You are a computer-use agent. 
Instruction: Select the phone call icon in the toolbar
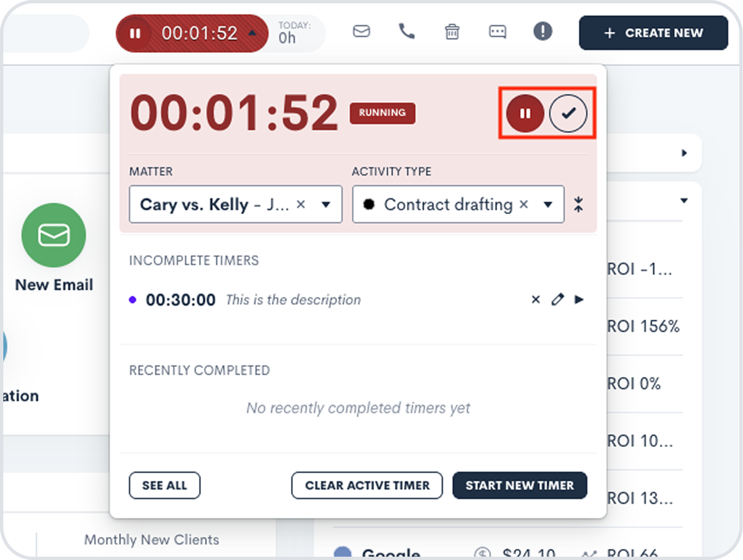coord(406,32)
